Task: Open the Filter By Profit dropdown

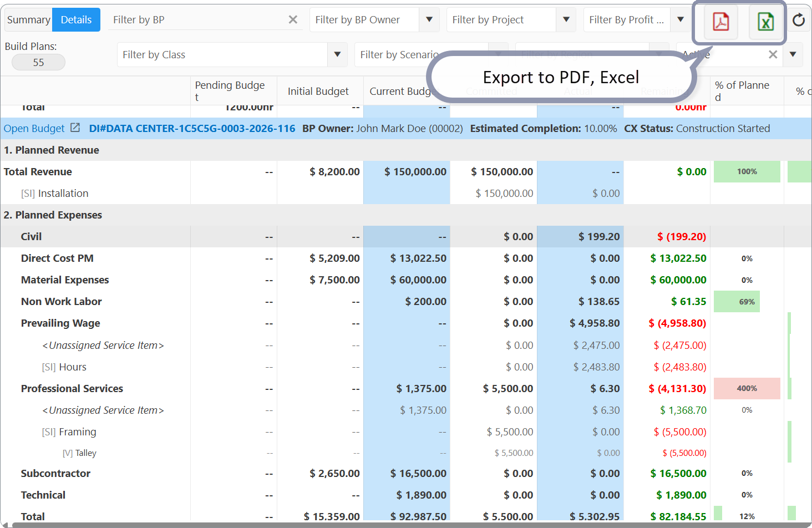Action: (x=681, y=20)
